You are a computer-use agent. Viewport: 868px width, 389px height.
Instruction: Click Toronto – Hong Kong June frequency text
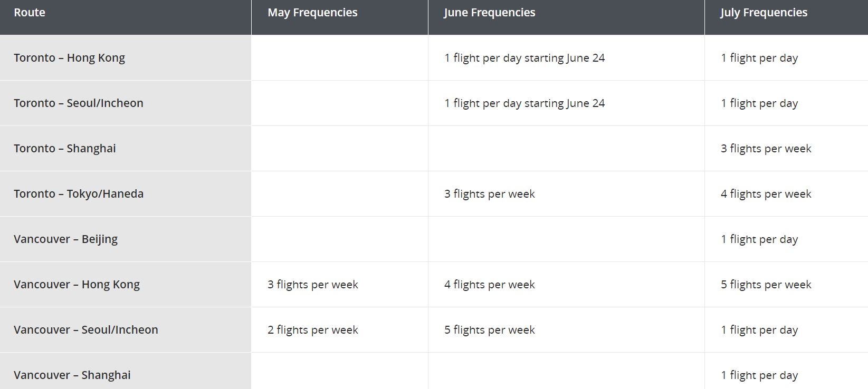pos(524,58)
